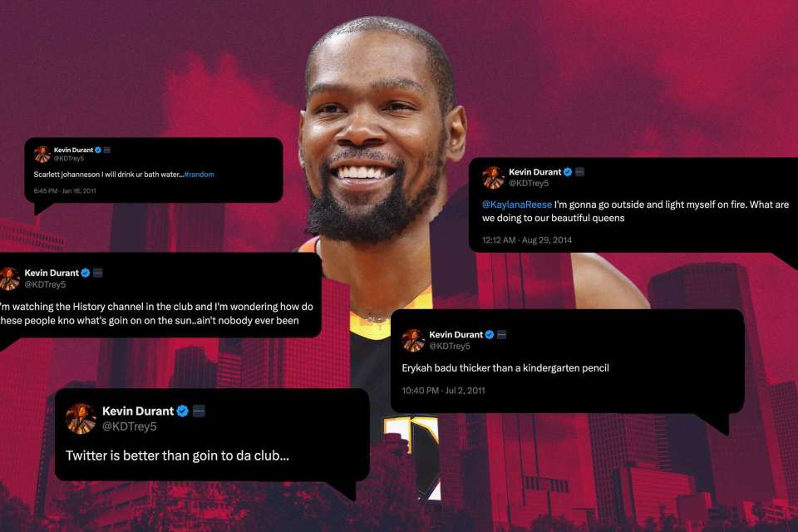Viewport: 798px width, 532px height.
Task: Click the Kevin Durant name on the Erykah badu tweet
Action: coord(456,334)
